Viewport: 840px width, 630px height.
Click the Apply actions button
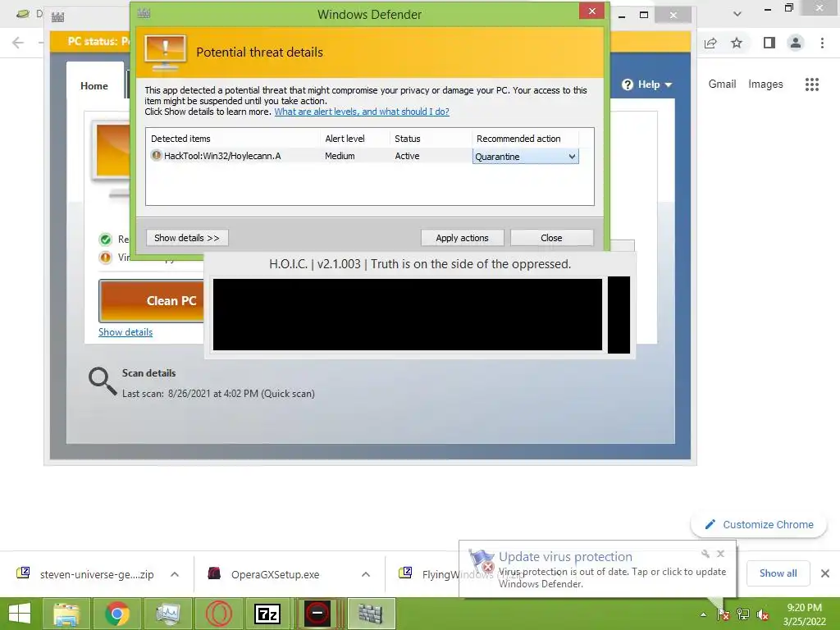tap(462, 238)
